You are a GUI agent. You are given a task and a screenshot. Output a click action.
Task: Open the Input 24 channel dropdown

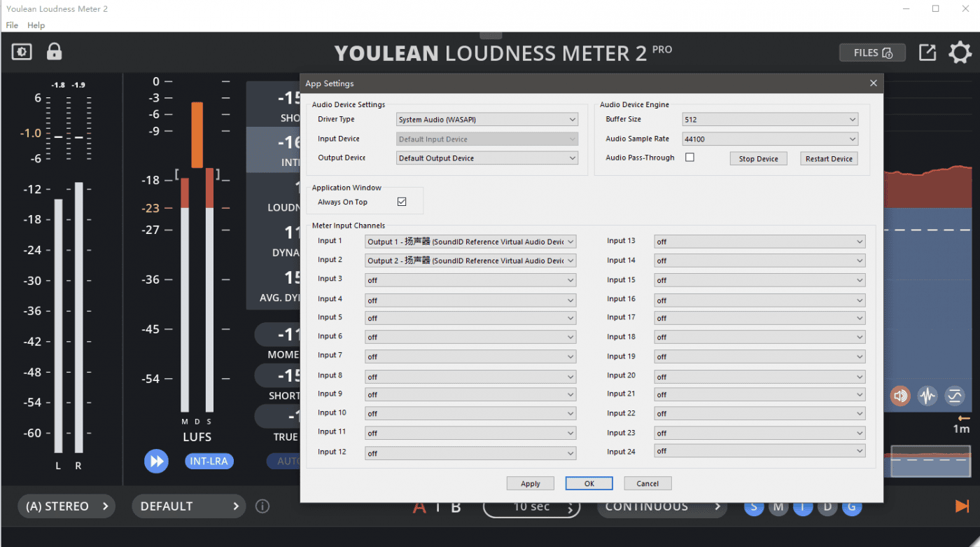759,451
